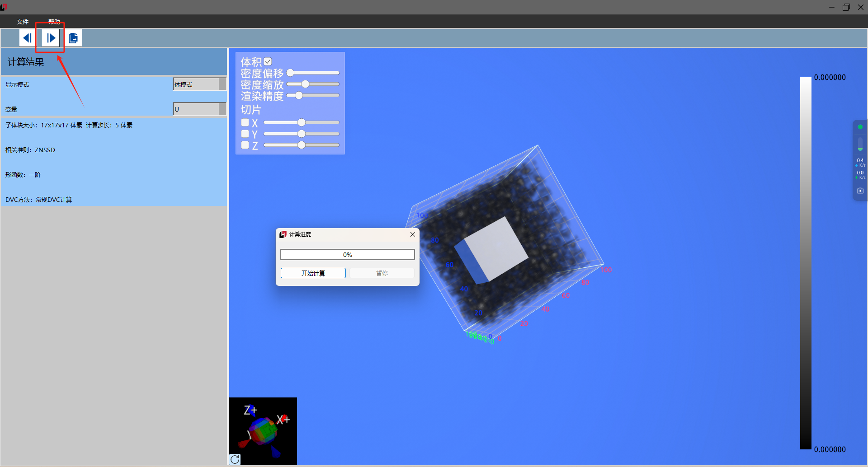Screen dimensions: 868x467
Task: Open the 帮助 menu
Action: tap(54, 22)
